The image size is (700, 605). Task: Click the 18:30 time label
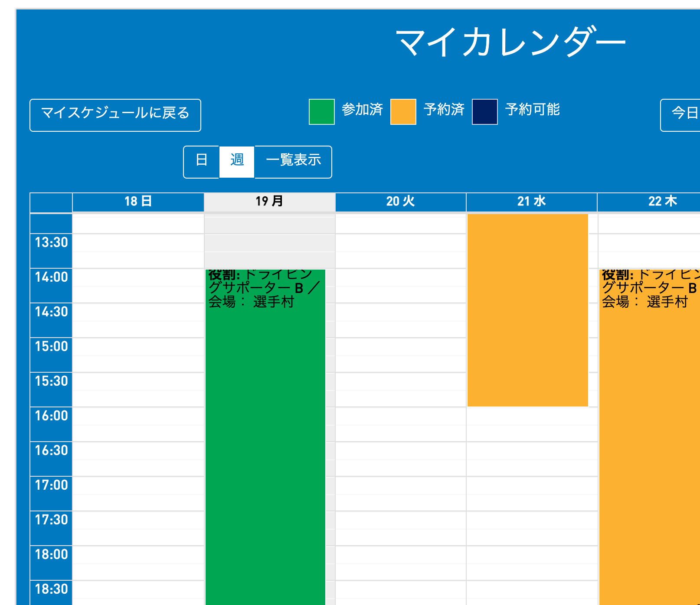(x=51, y=589)
